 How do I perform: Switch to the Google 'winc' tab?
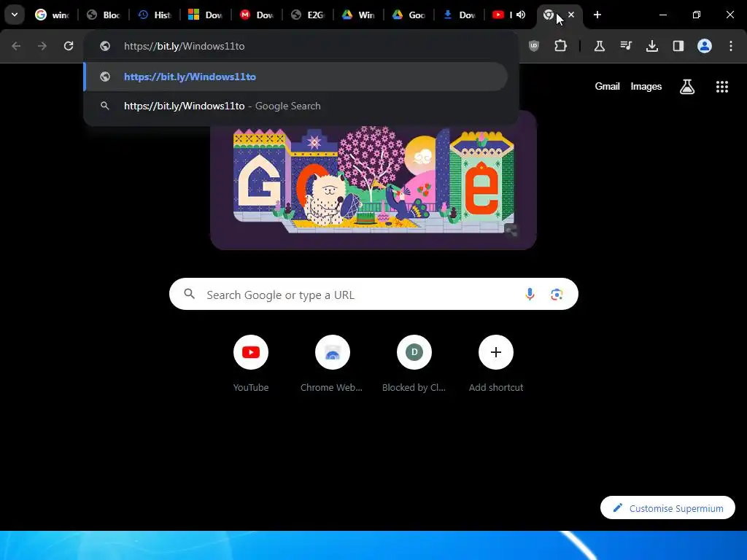tap(52, 15)
